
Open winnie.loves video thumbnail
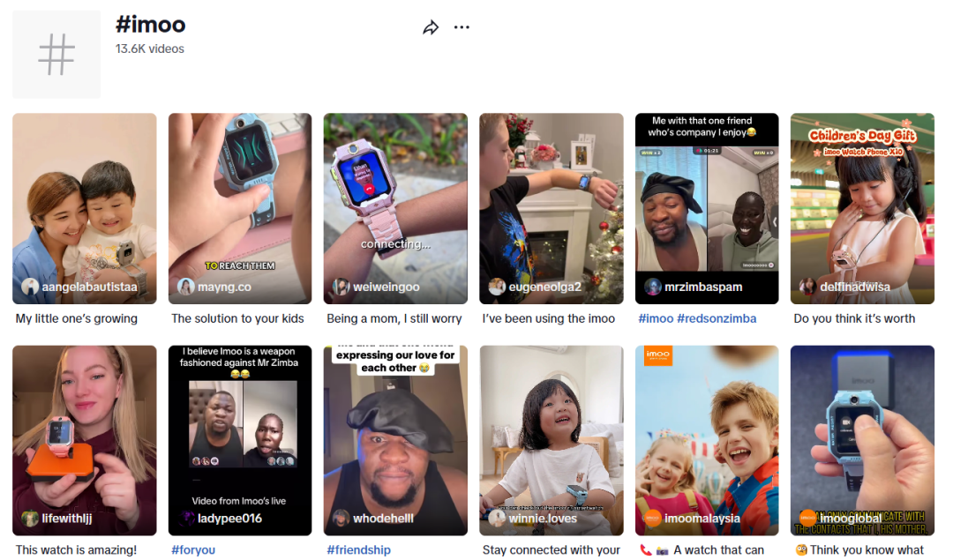pyautogui.click(x=552, y=440)
